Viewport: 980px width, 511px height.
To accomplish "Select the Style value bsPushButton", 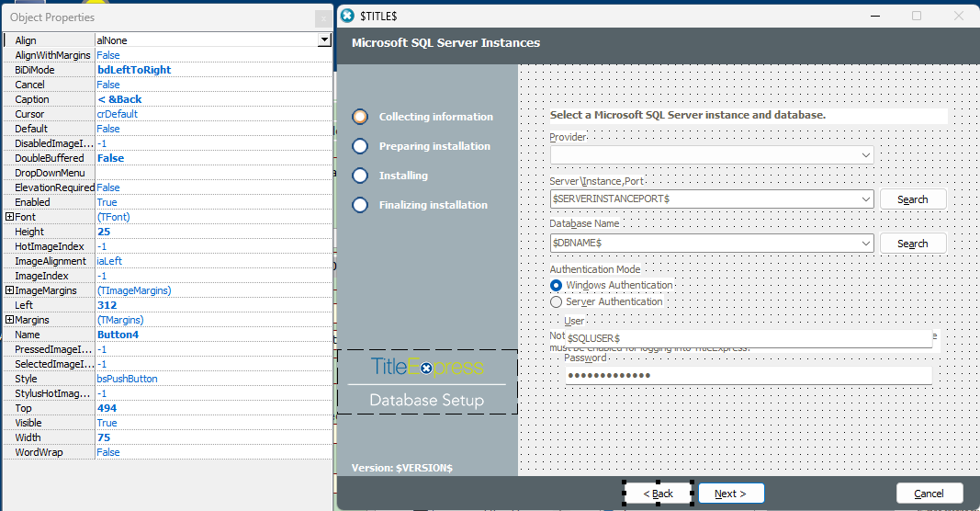I will click(127, 379).
